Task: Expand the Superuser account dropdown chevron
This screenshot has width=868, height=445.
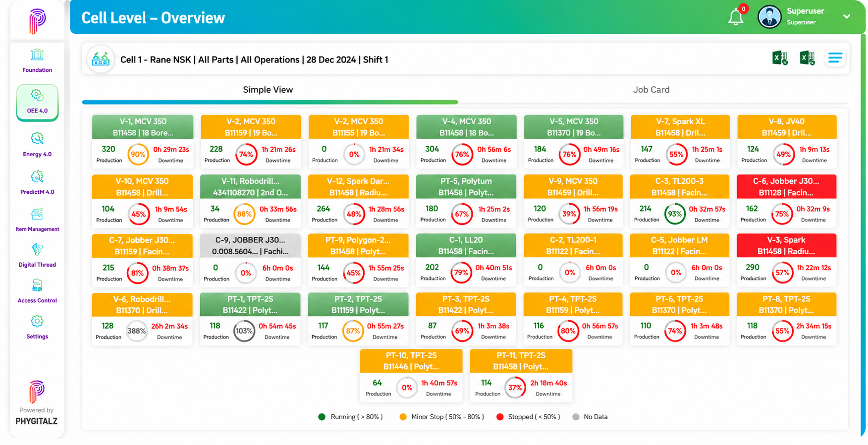Action: coord(847,16)
